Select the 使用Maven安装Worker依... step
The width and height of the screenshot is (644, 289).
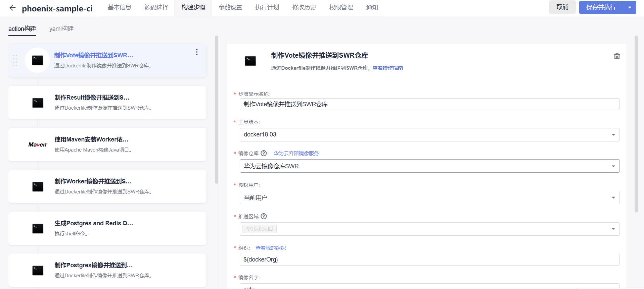107,144
